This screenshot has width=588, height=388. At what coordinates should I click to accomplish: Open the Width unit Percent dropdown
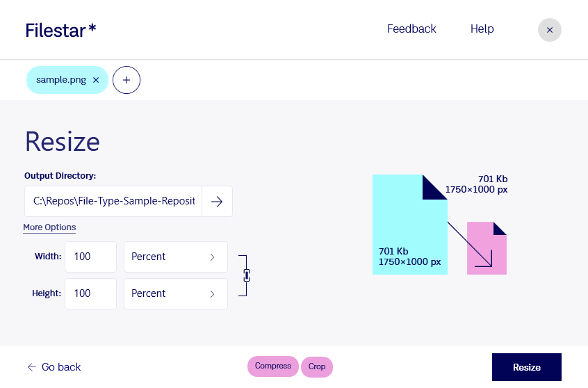coord(176,257)
